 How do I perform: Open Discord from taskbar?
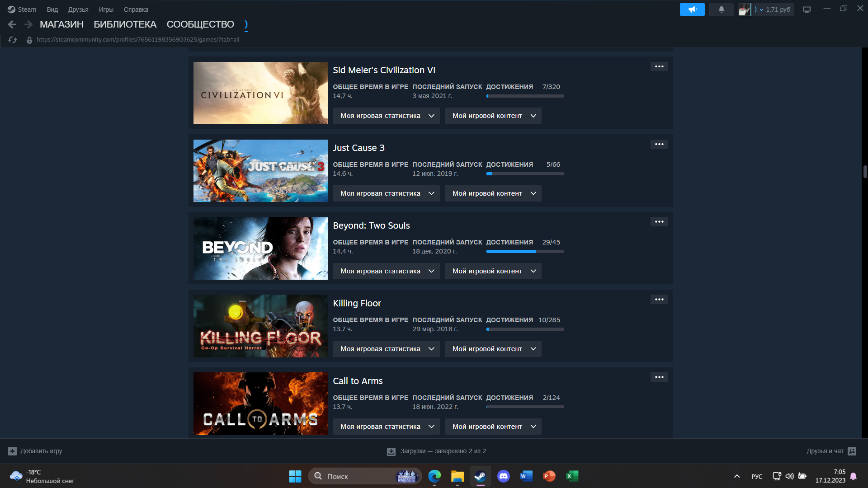click(x=503, y=476)
